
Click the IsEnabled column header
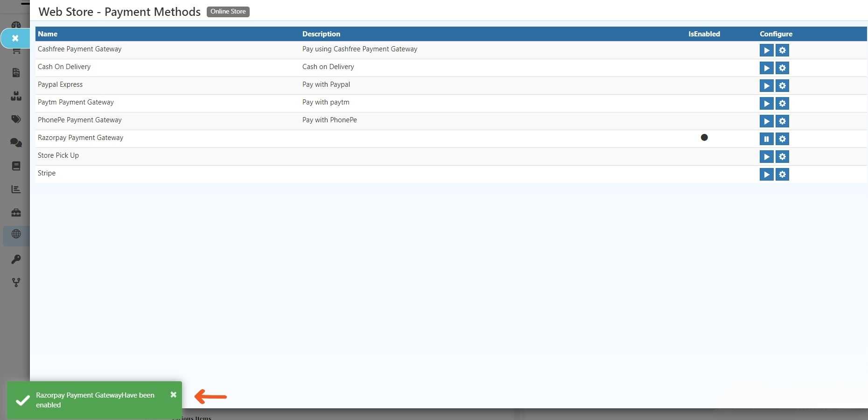(704, 34)
